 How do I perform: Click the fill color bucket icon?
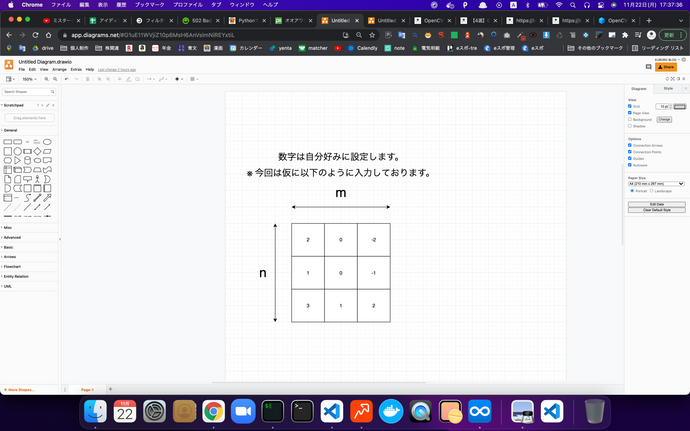point(120,79)
